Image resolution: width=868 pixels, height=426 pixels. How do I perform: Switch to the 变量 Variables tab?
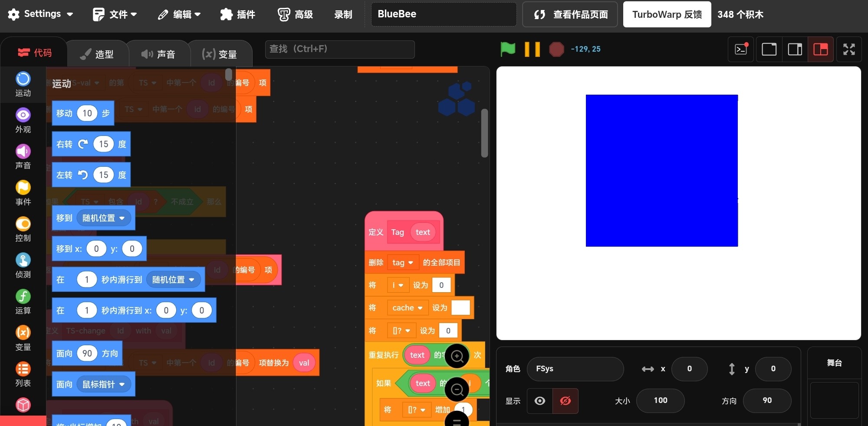220,54
